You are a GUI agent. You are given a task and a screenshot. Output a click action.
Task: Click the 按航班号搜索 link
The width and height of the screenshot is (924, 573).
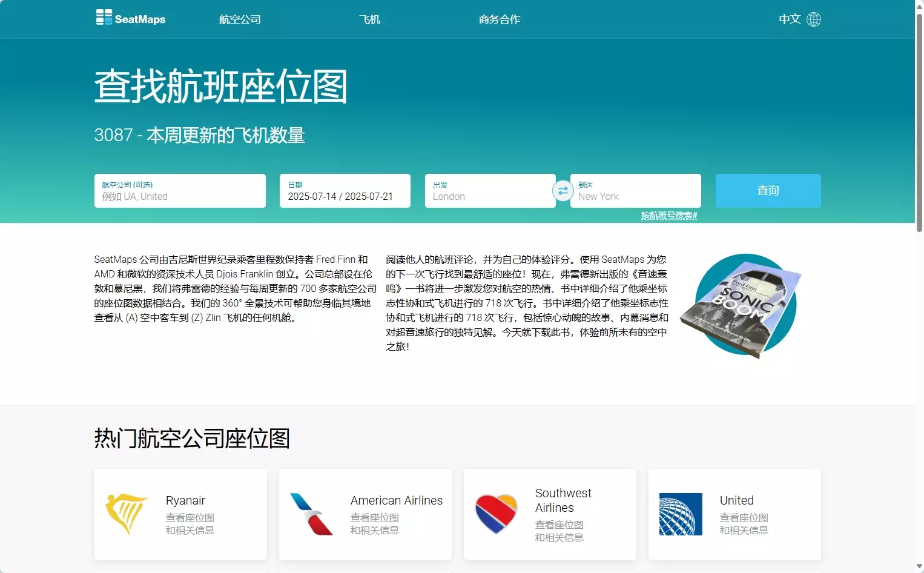click(669, 216)
